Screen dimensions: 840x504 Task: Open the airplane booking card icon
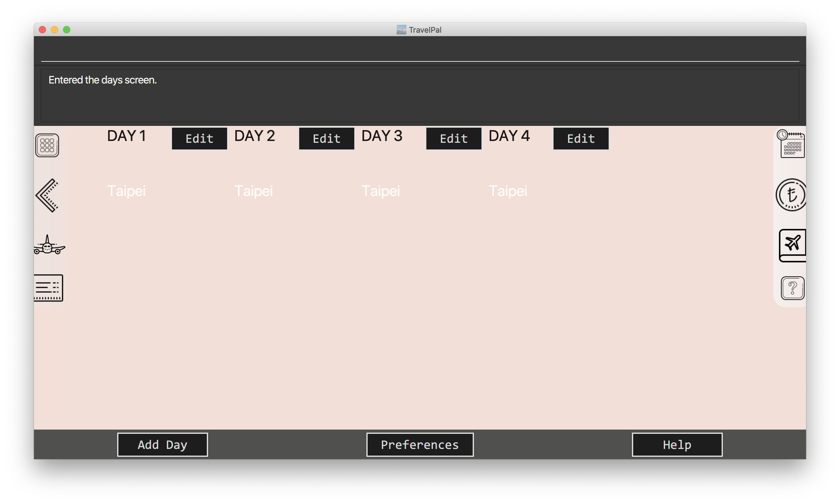click(x=792, y=245)
